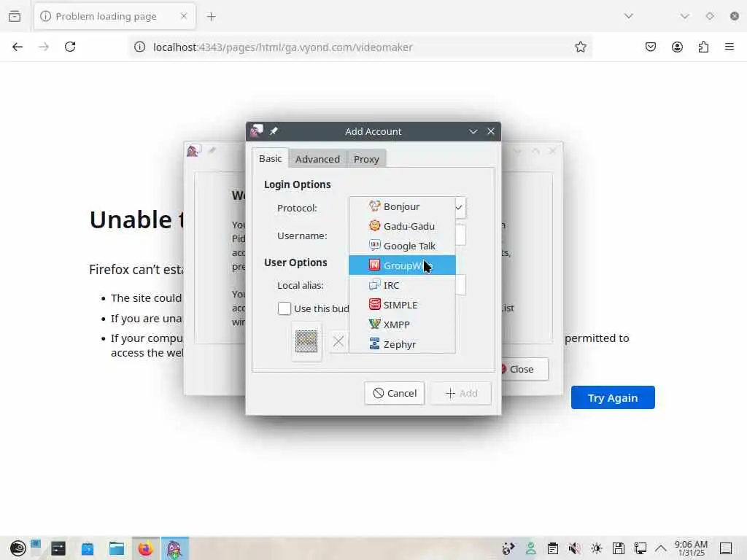Choose IRC protocol option
Image resolution: width=747 pixels, height=560 pixels.
[402, 285]
